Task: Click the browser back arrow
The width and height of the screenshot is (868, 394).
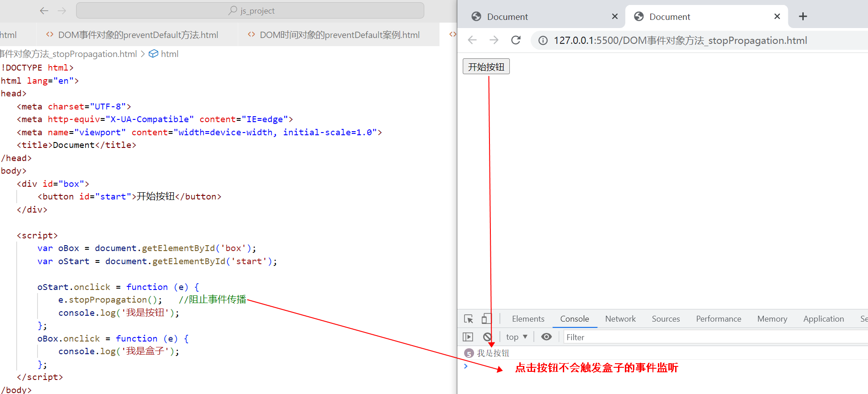Action: point(472,40)
